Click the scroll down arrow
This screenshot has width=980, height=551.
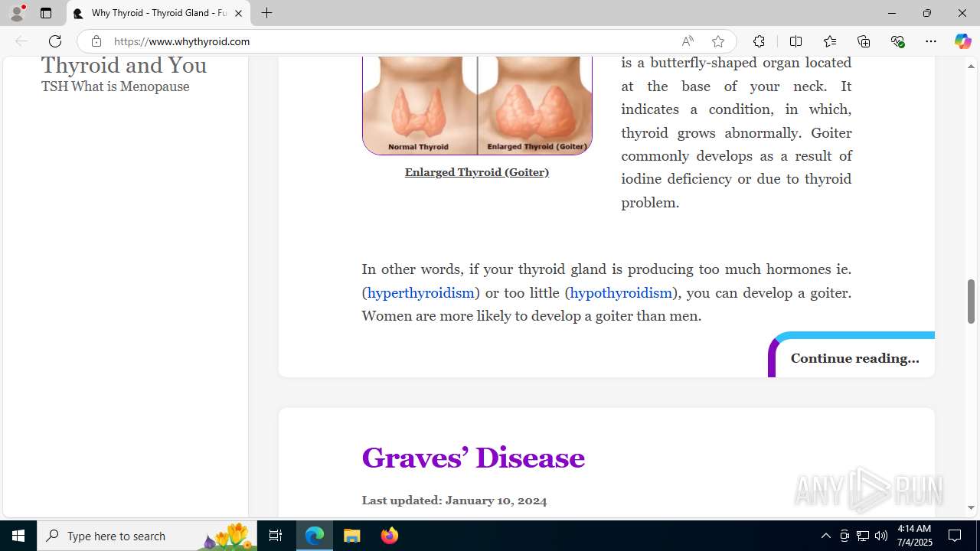971,507
